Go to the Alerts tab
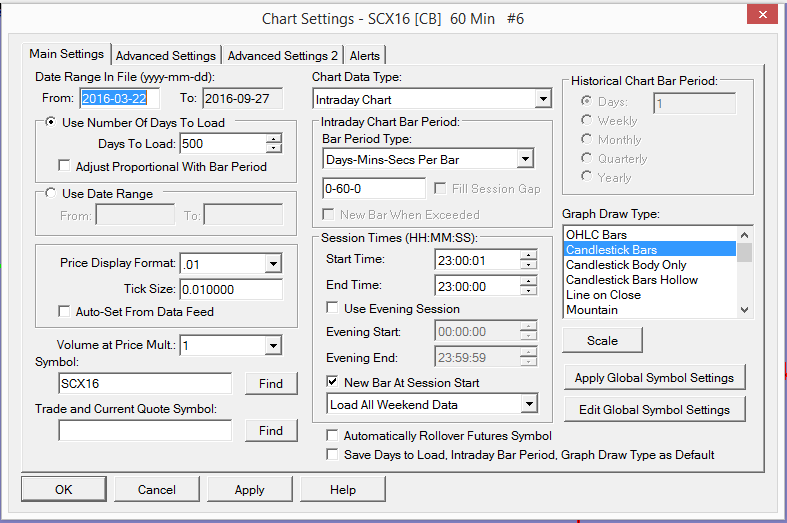This screenshot has width=787, height=523. (364, 55)
